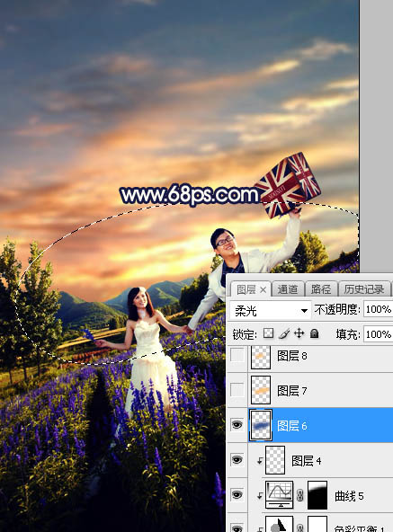Click the lock transparent pixels icon

[268, 333]
